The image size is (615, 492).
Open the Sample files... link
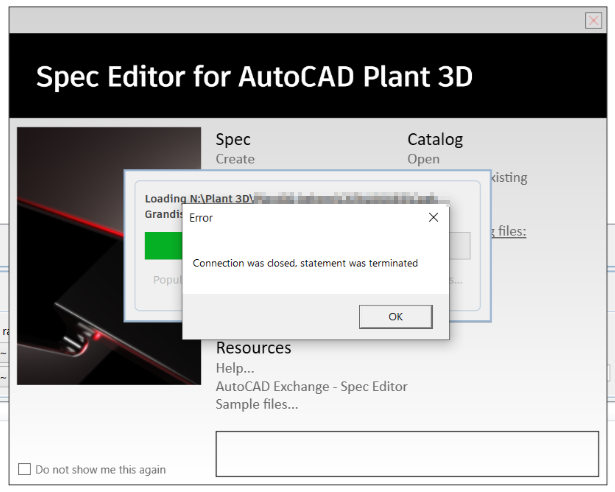(x=257, y=404)
